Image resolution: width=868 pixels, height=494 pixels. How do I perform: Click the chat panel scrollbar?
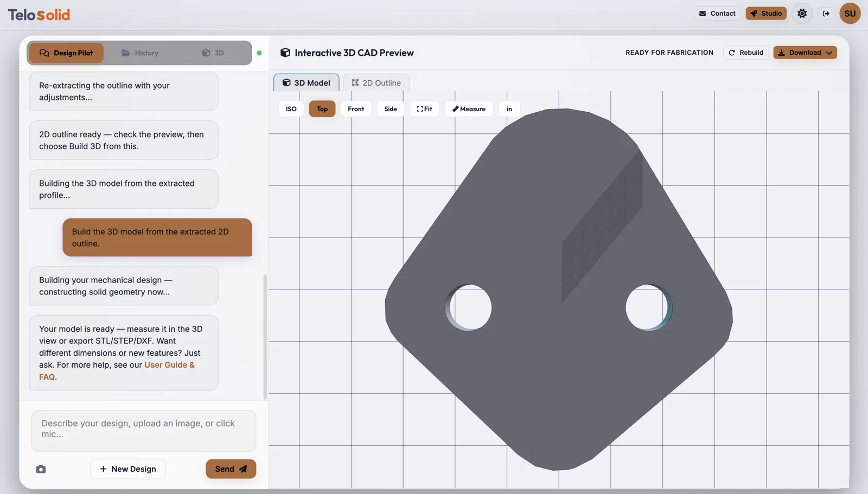pos(265,336)
